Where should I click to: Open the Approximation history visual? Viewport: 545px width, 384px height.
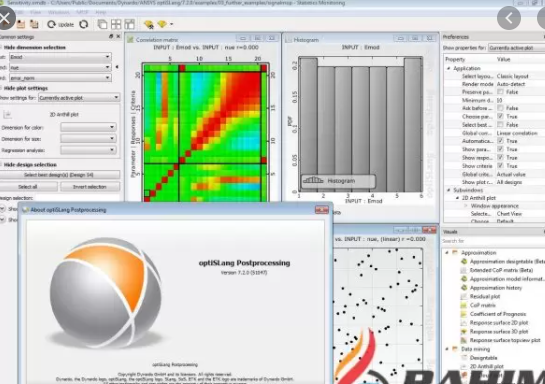click(496, 288)
